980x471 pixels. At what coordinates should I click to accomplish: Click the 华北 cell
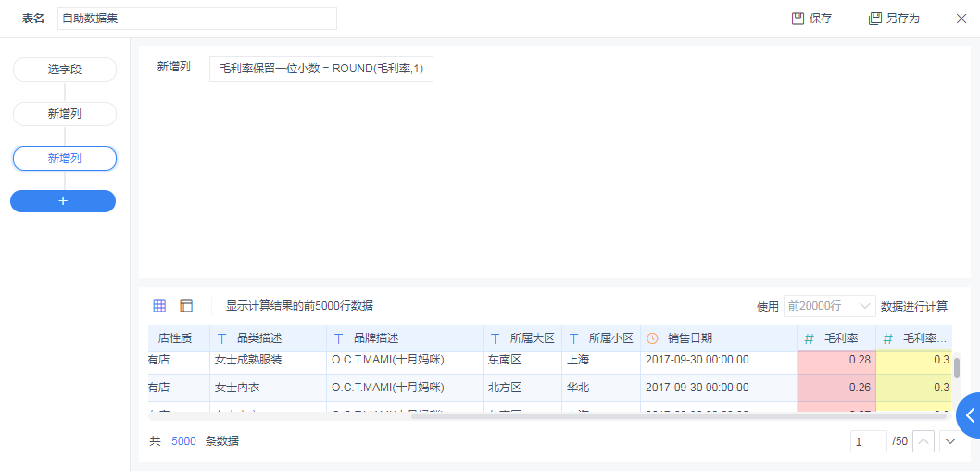click(x=601, y=388)
